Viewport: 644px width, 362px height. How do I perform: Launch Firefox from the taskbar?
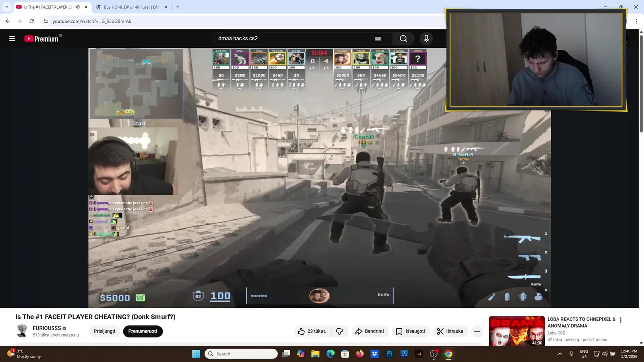pos(360,354)
